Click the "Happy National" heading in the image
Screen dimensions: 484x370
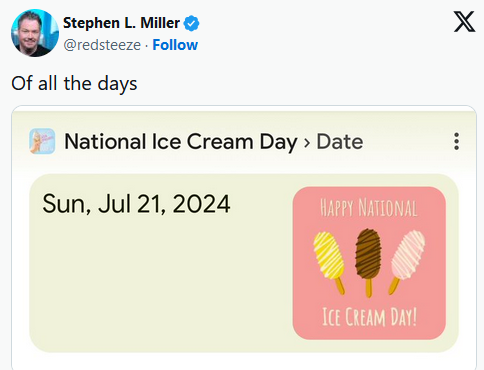(x=369, y=208)
